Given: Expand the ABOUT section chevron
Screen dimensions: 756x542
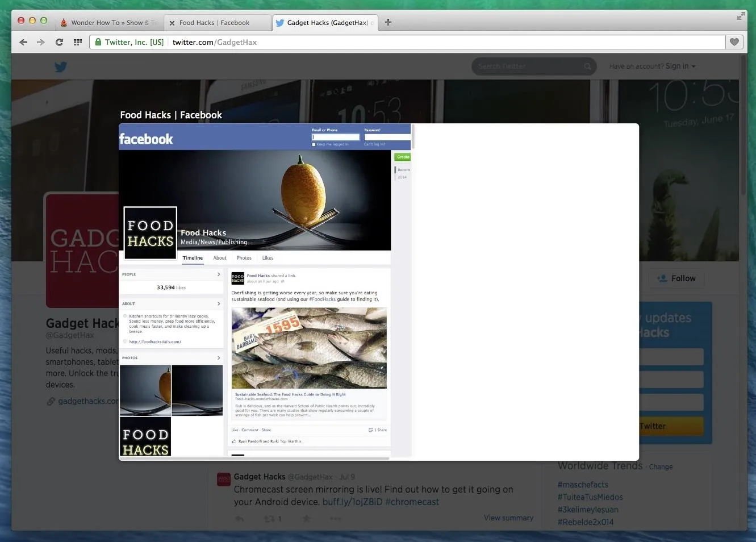Looking at the screenshot, I should tap(219, 304).
